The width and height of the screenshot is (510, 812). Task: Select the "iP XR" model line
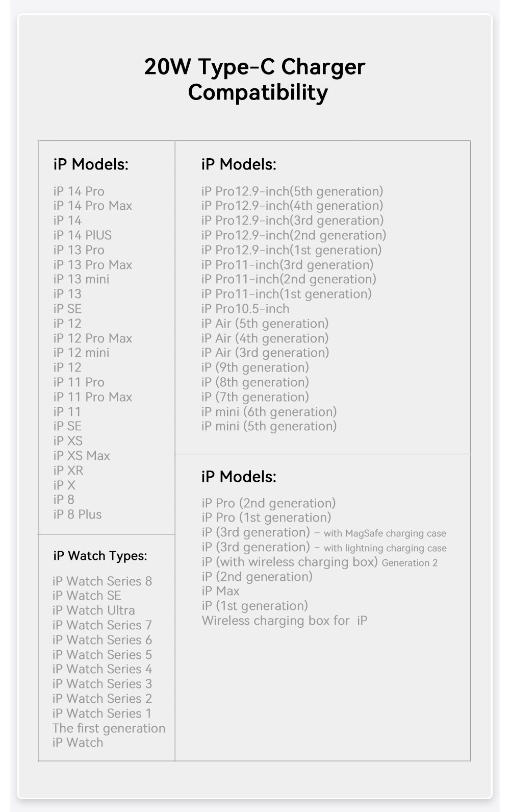[68, 471]
